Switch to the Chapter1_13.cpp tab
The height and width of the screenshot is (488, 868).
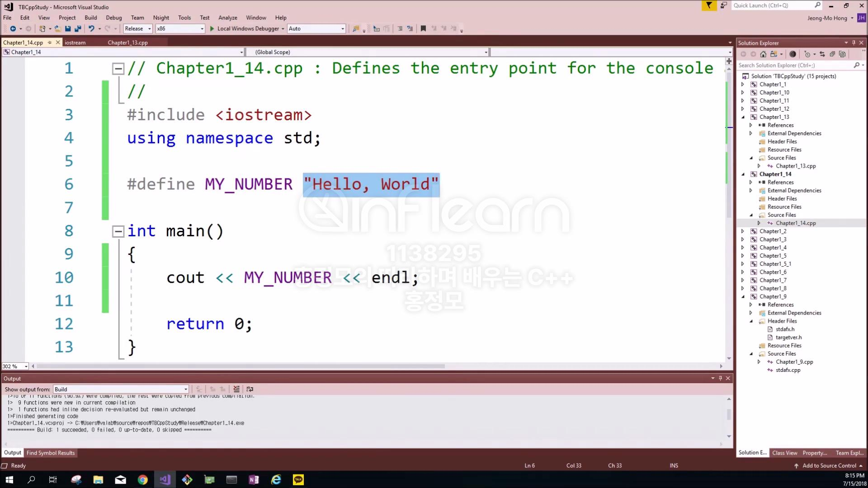[x=127, y=42]
